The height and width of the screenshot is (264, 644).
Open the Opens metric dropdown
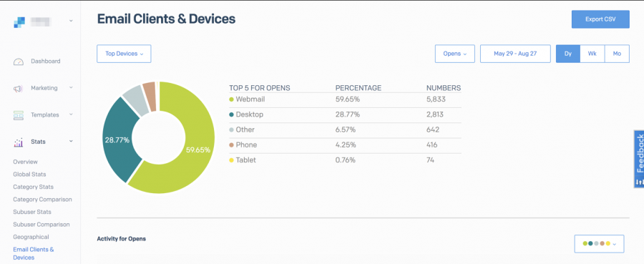click(455, 54)
